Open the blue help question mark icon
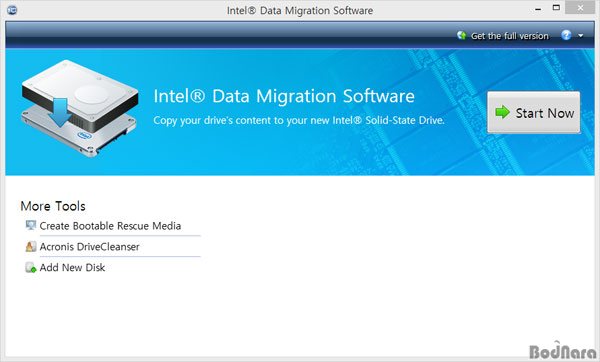 pos(566,35)
